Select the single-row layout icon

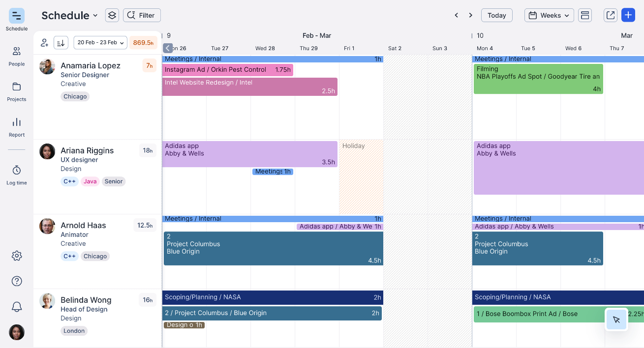pyautogui.click(x=585, y=15)
